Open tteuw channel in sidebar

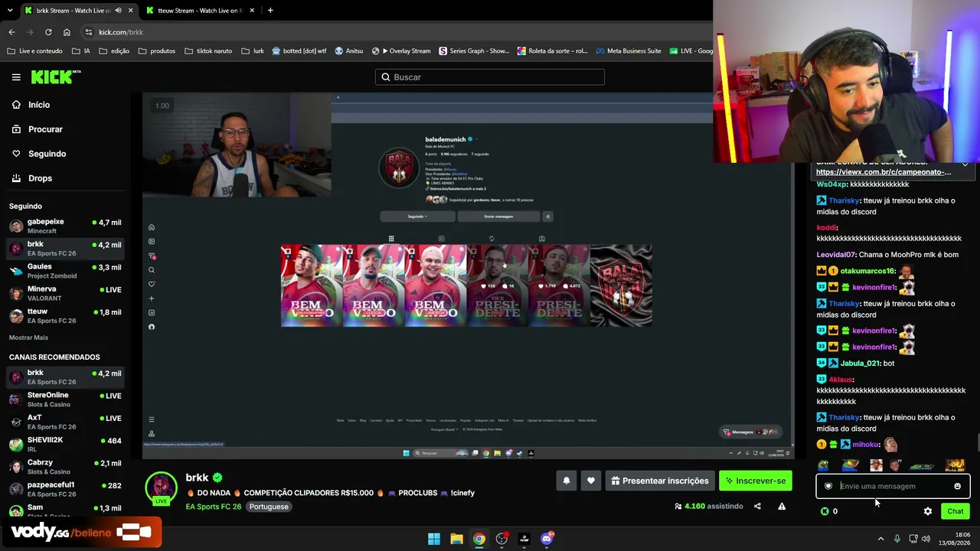(x=65, y=315)
